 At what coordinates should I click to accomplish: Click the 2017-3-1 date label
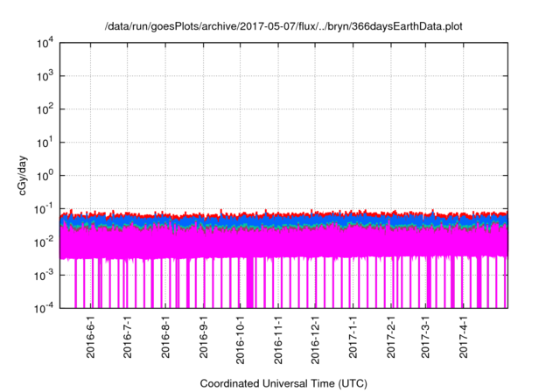pos(425,337)
